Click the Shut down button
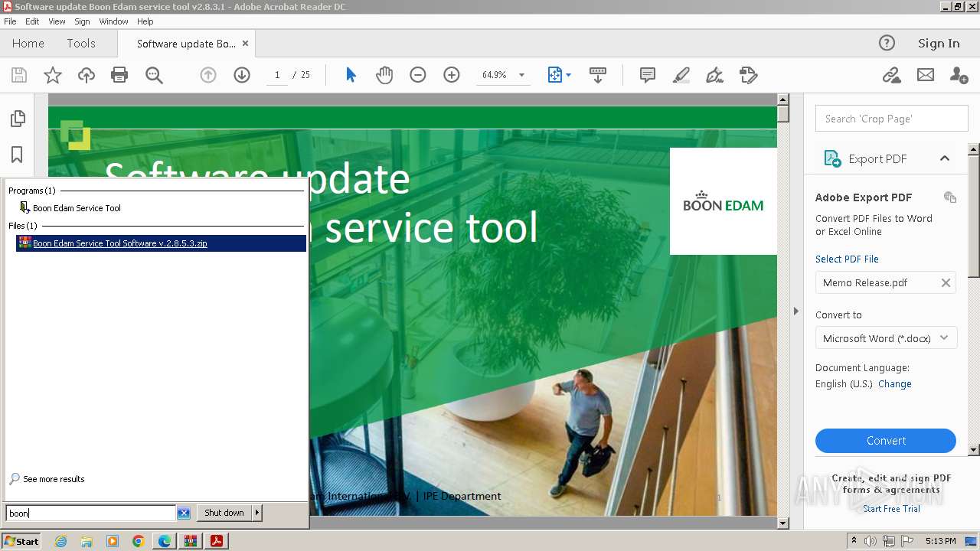Image resolution: width=980 pixels, height=551 pixels. tap(224, 513)
